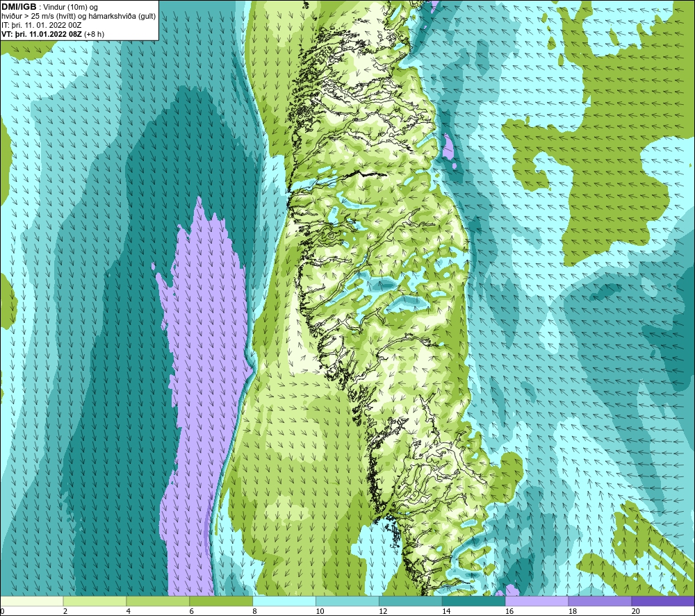Click the scale label "12"
695x616 pixels.
pyautogui.click(x=383, y=611)
